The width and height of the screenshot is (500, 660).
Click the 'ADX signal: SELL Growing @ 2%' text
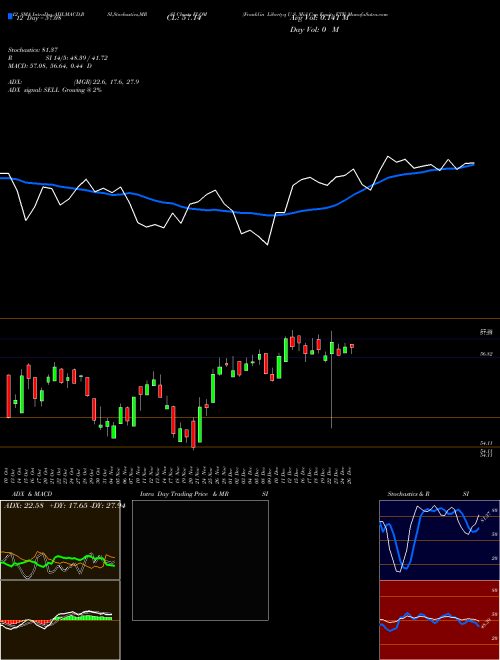tap(55, 90)
